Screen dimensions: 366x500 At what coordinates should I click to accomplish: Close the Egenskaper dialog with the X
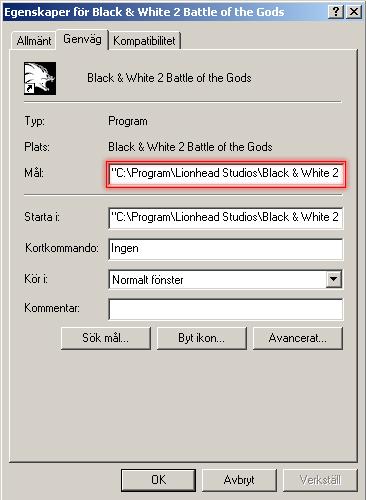pyautogui.click(x=354, y=12)
